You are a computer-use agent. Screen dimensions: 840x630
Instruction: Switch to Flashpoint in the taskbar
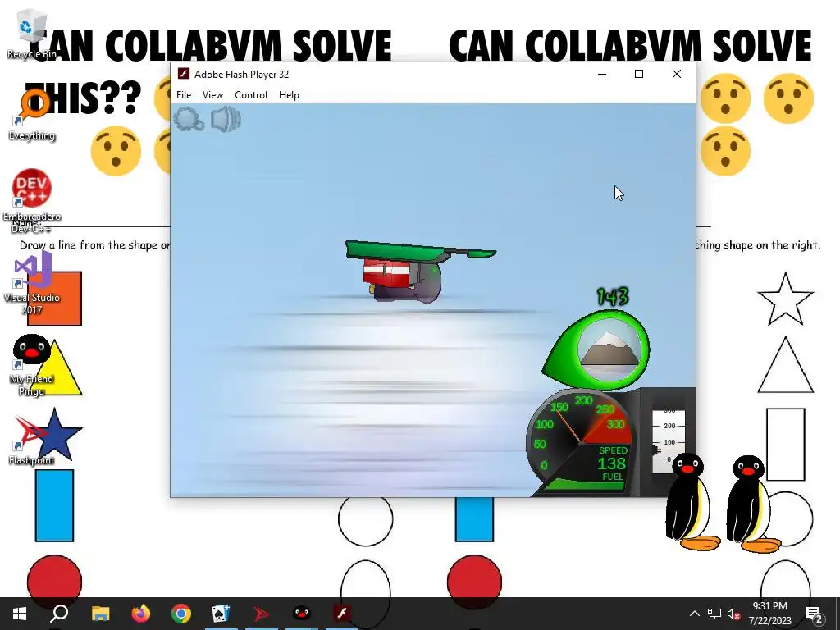(x=262, y=614)
